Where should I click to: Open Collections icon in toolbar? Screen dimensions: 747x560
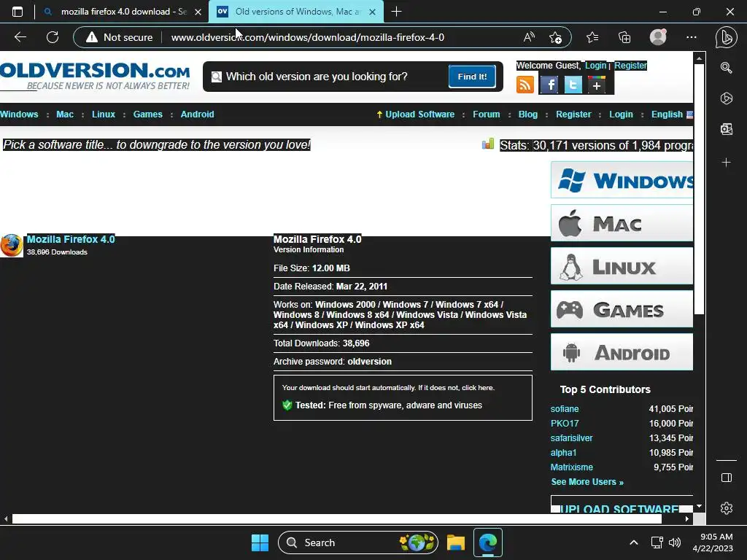(624, 37)
